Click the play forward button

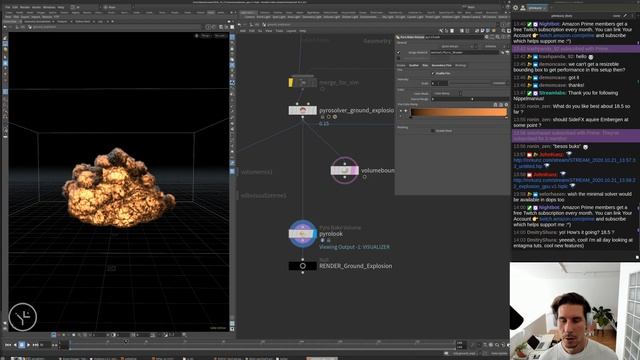pyautogui.click(x=28, y=345)
